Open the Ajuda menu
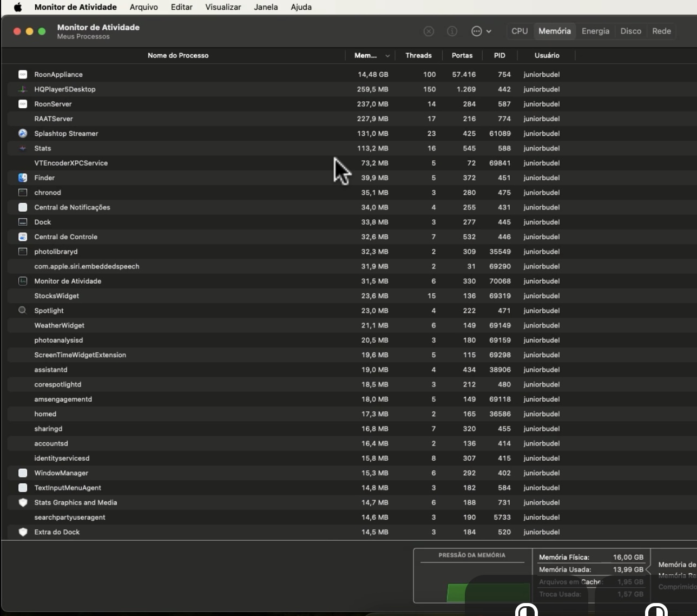 click(x=301, y=7)
